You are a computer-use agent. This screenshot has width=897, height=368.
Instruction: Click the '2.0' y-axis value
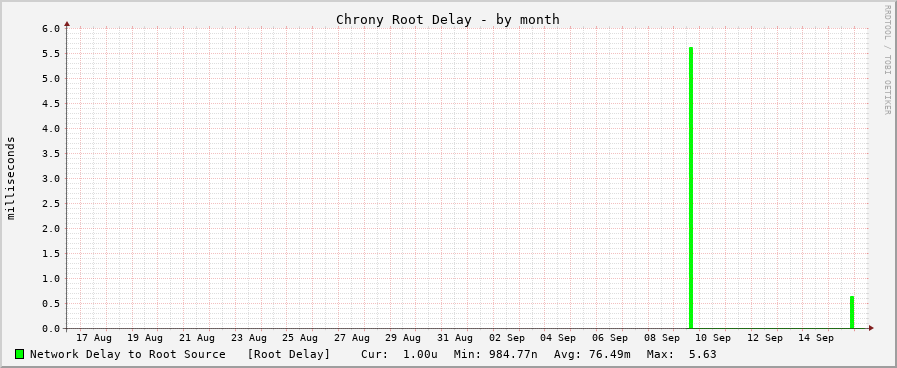click(51, 228)
